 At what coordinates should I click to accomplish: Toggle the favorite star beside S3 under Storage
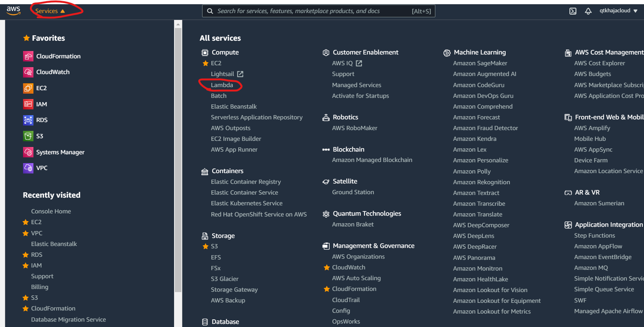[206, 246]
